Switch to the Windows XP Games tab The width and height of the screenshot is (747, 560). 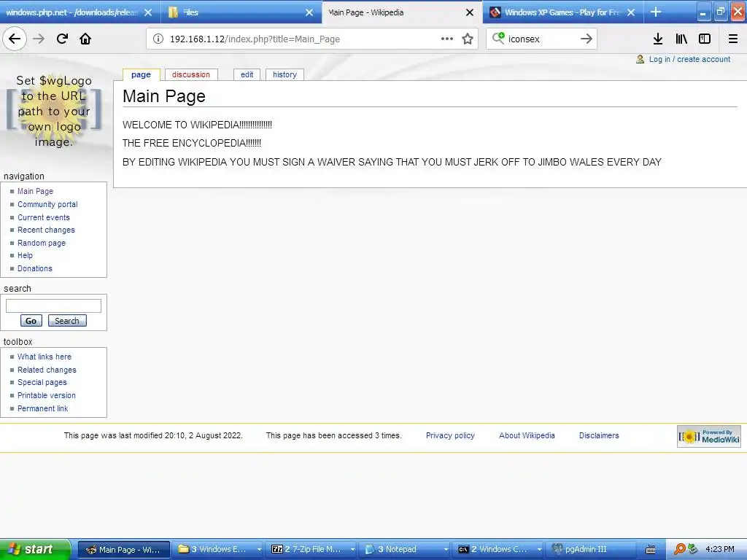click(562, 12)
